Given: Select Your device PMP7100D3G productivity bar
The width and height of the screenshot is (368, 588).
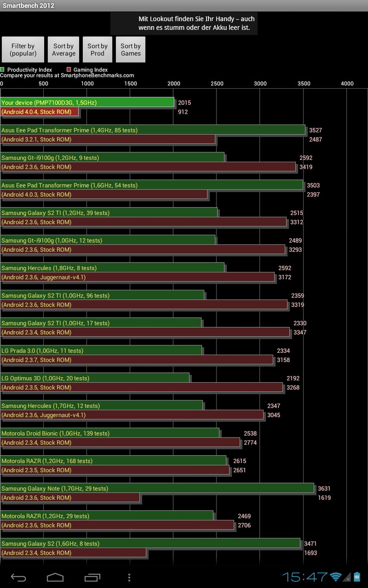Looking at the screenshot, I should [87, 102].
